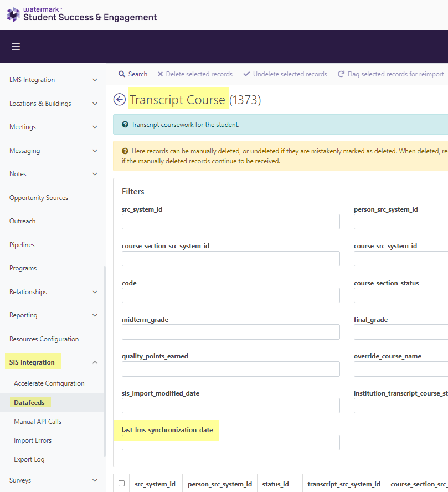Open Manual API Calls

click(38, 422)
